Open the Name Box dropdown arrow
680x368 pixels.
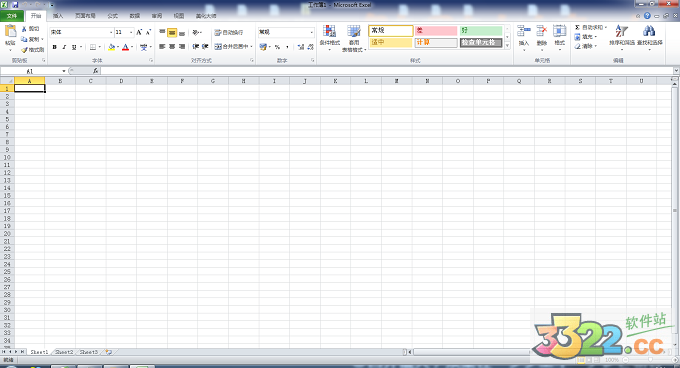(64, 71)
